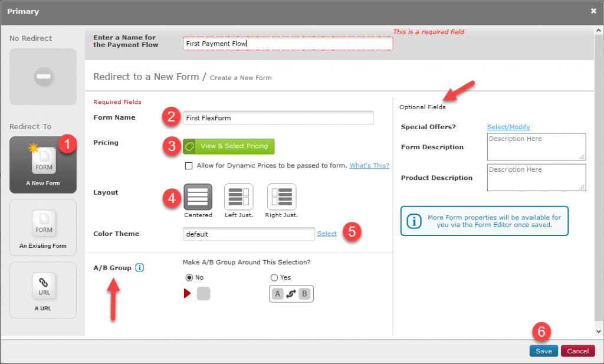
Task: Click the View & Select Pricing button
Action: coord(228,146)
